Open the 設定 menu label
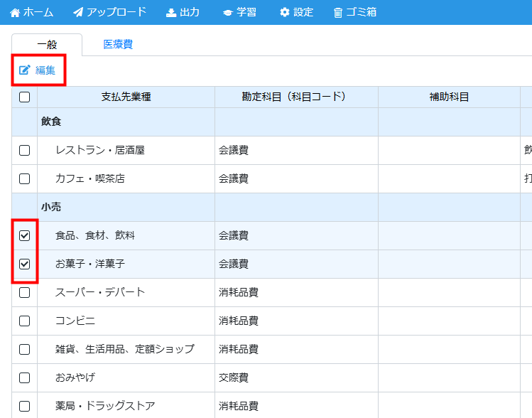The width and height of the screenshot is (532, 418). pyautogui.click(x=303, y=13)
